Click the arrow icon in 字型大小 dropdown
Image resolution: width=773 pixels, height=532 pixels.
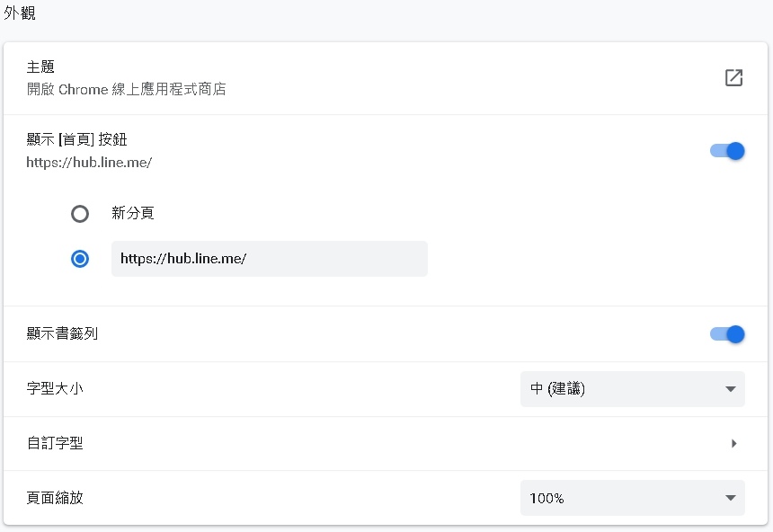729,389
